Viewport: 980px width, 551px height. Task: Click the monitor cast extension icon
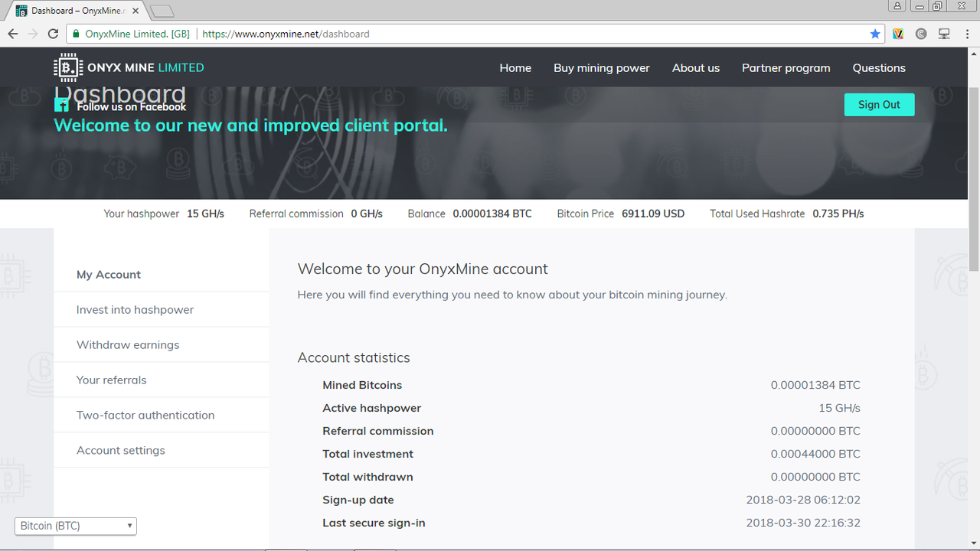(x=944, y=34)
